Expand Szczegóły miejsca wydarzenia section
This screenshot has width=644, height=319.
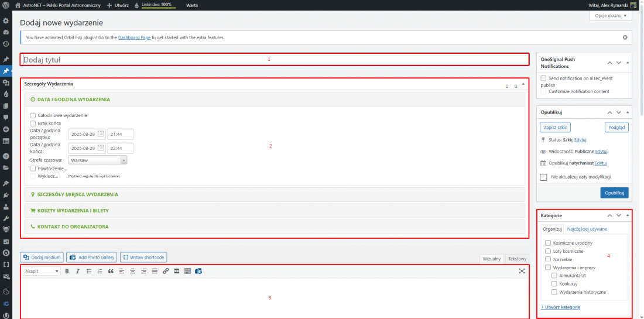(77, 194)
